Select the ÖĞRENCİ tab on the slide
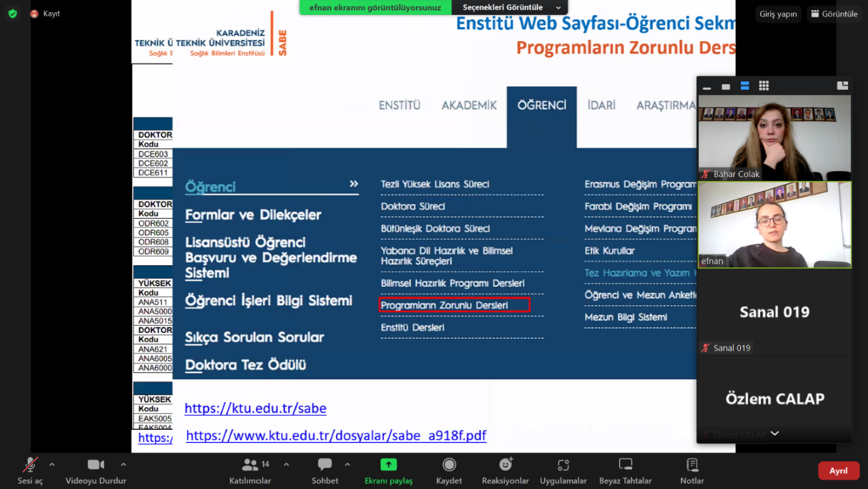 click(542, 106)
